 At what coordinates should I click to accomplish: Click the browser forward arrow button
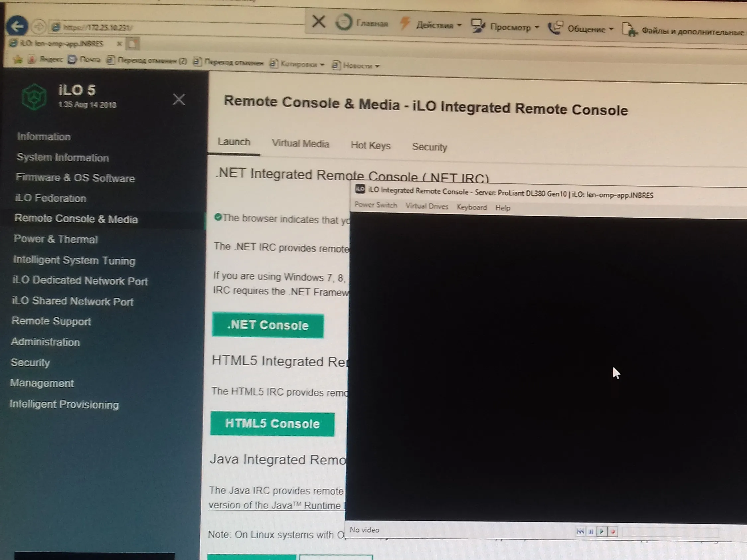[x=39, y=26]
